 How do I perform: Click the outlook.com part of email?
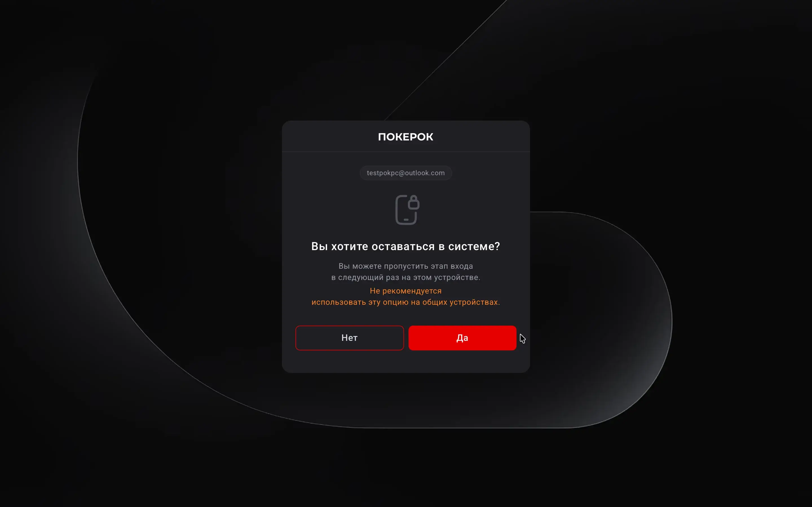tap(425, 173)
